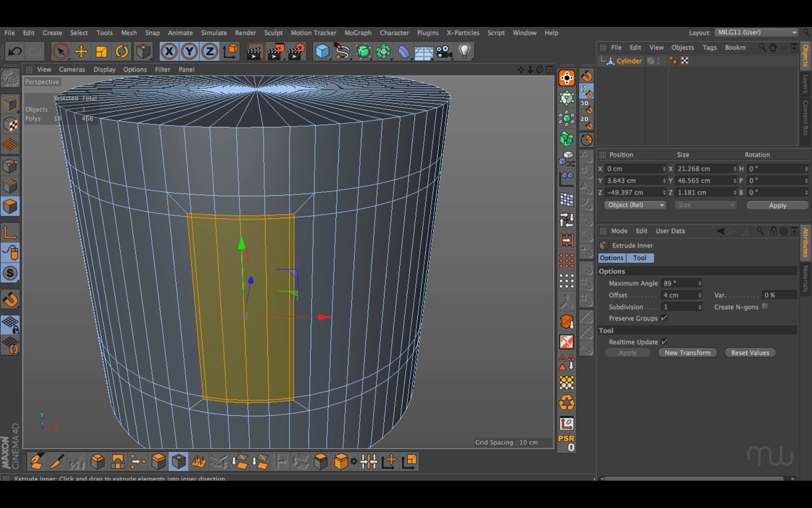Select the Scale tool

pos(101,51)
